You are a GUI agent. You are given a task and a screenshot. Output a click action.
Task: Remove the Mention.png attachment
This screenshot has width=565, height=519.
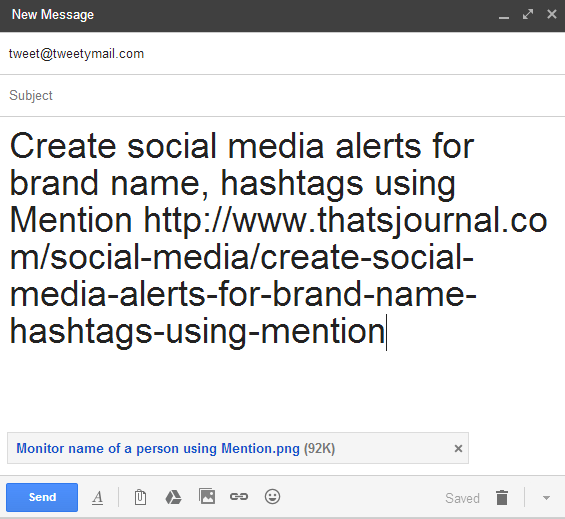click(x=458, y=448)
